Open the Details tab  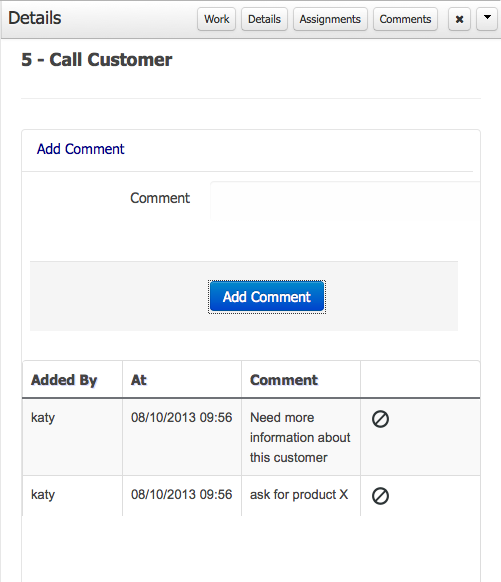coord(264,19)
